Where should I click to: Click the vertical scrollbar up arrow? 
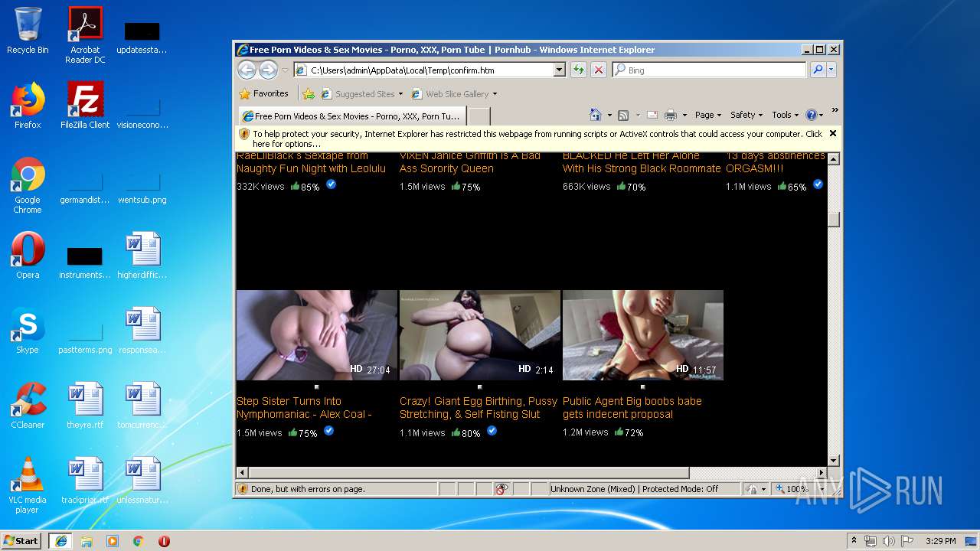click(x=834, y=159)
